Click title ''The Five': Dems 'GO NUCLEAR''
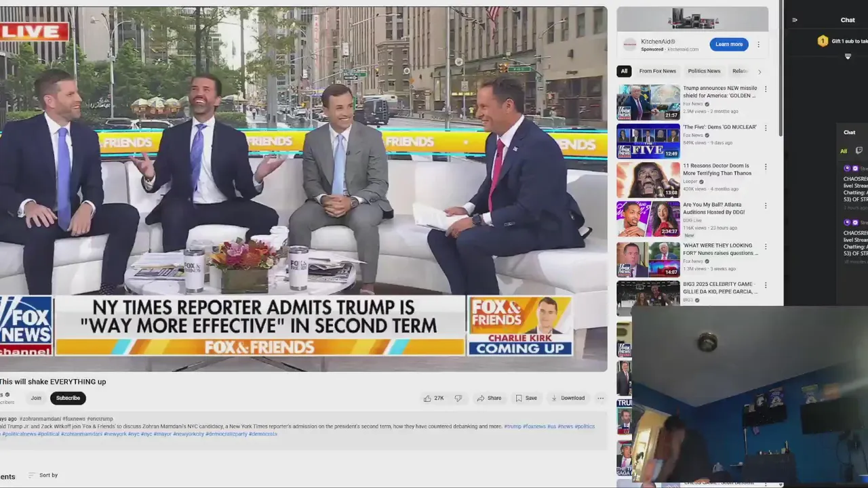The width and height of the screenshot is (868, 488). pyautogui.click(x=720, y=127)
